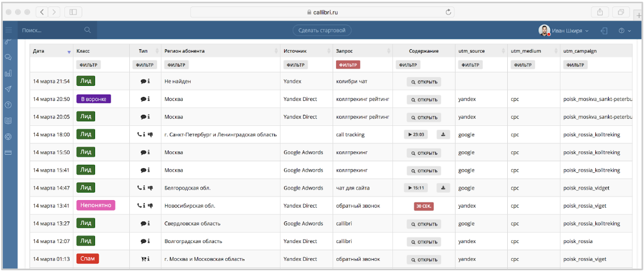Open the lifebuoy support icon in sidebar
The image size is (644, 272).
coord(8,136)
